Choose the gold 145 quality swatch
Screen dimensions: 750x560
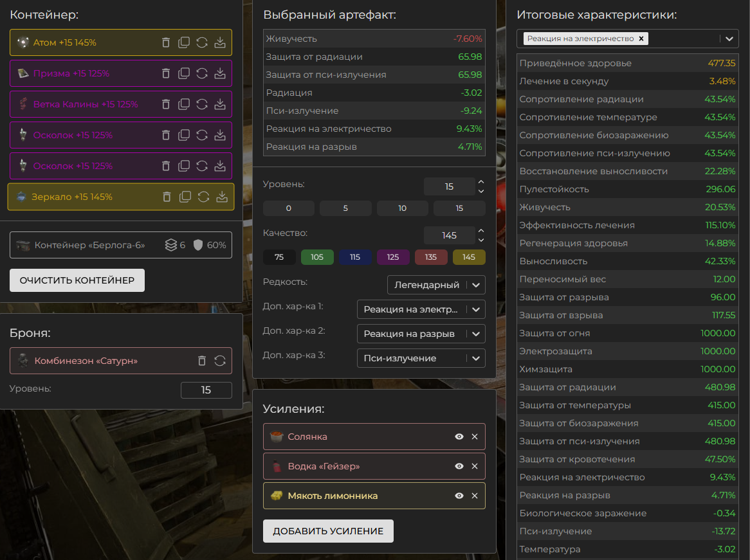[x=469, y=257]
